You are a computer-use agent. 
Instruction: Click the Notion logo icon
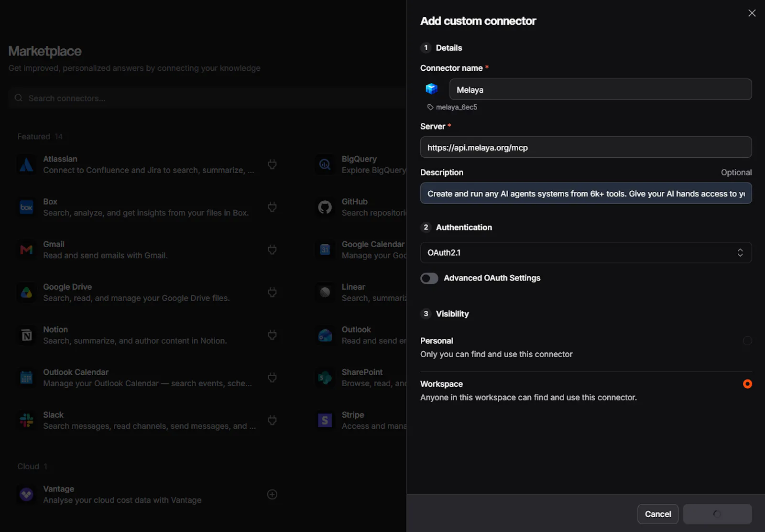(x=26, y=335)
